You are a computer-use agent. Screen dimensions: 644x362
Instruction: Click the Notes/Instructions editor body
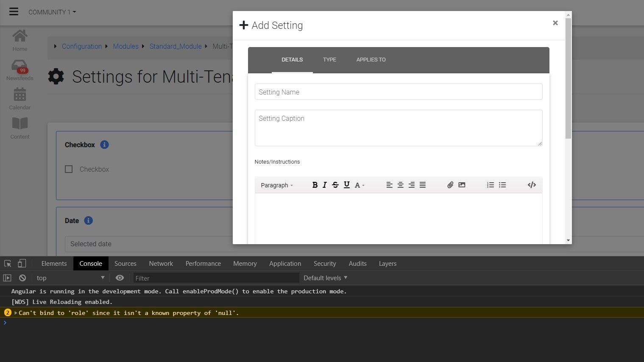coord(399,218)
